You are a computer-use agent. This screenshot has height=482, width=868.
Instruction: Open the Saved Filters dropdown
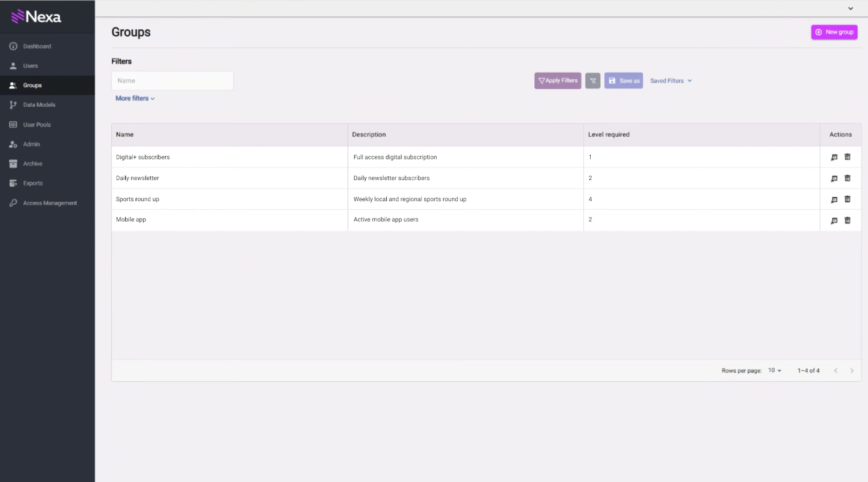[x=671, y=81]
